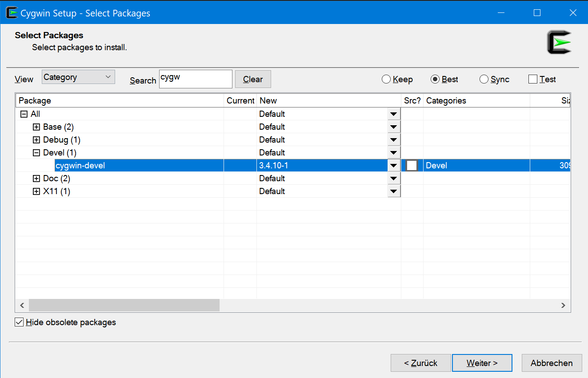This screenshot has width=588, height=378.
Task: Collapse the Devel (1) category
Action: (x=36, y=153)
